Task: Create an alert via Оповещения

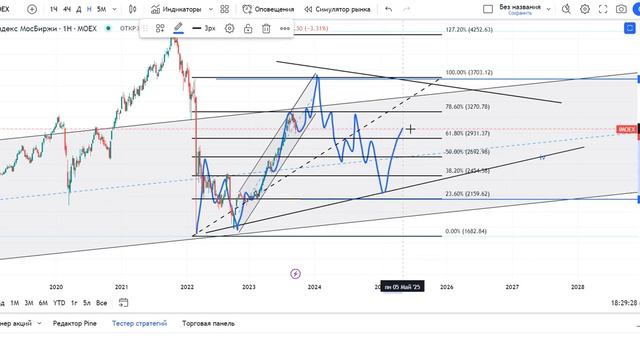Action: (x=268, y=9)
